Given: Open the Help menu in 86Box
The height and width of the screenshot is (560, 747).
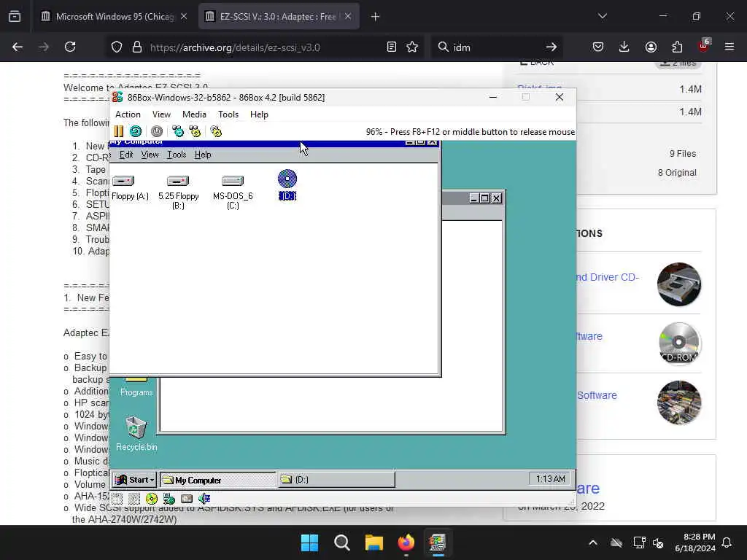Looking at the screenshot, I should tap(259, 114).
